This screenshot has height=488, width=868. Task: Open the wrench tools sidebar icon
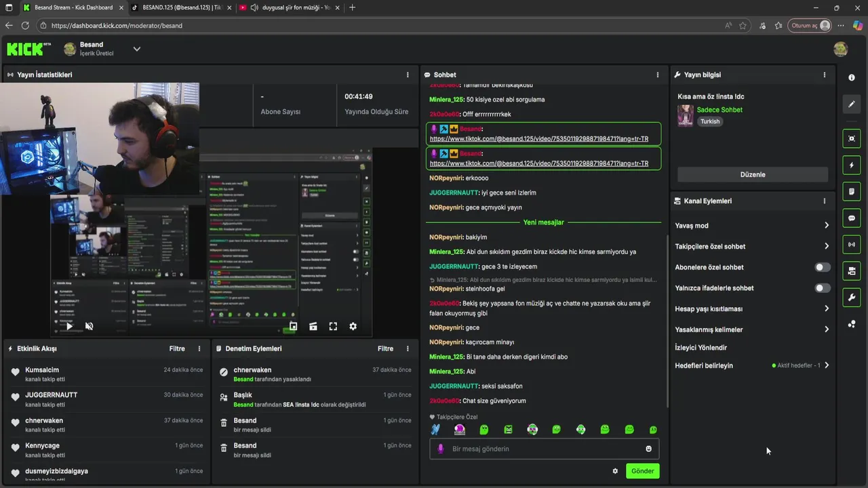852,298
